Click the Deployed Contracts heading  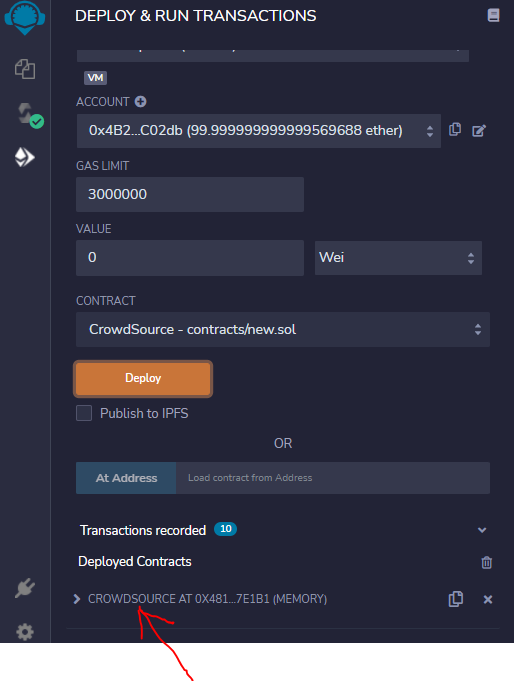(x=135, y=562)
